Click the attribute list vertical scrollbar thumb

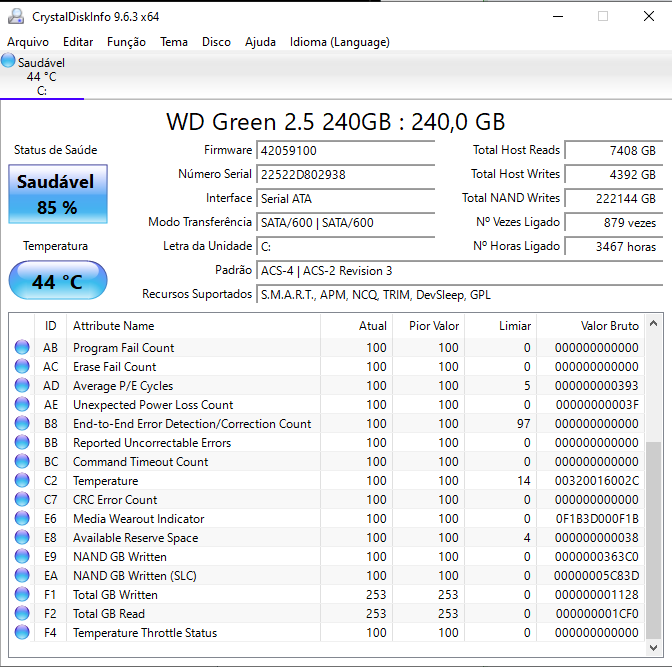pyautogui.click(x=653, y=541)
